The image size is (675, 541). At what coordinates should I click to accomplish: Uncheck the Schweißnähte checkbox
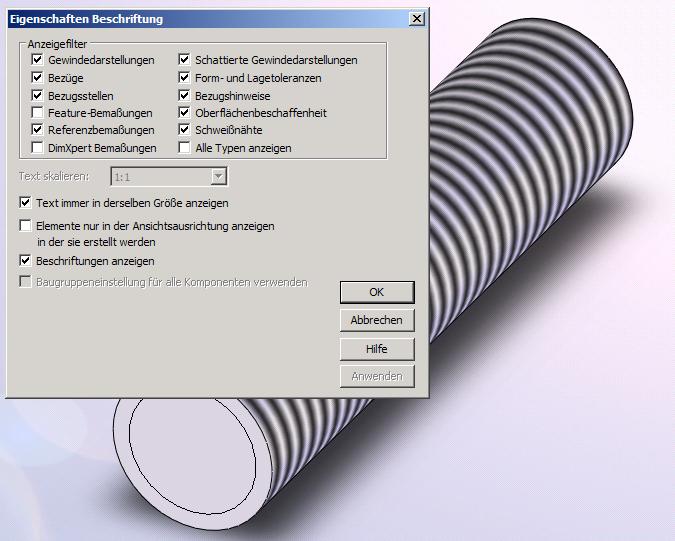pos(184,130)
